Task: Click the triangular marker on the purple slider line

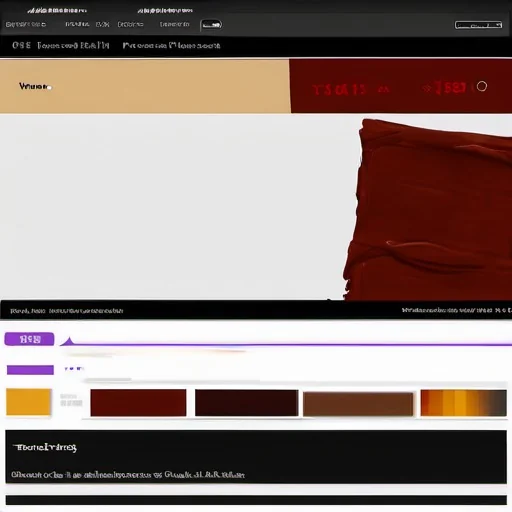Action: (69, 341)
